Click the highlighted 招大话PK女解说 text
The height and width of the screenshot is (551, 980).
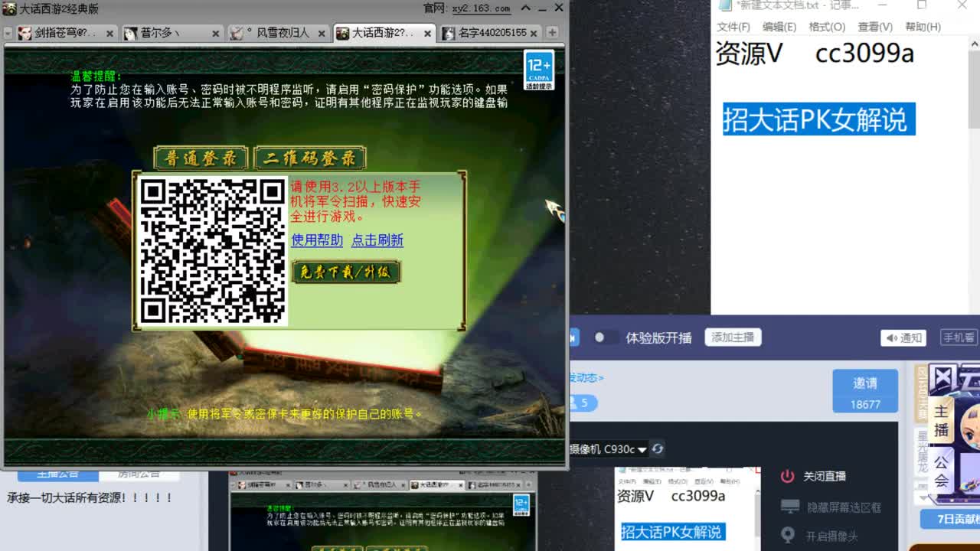click(x=818, y=120)
